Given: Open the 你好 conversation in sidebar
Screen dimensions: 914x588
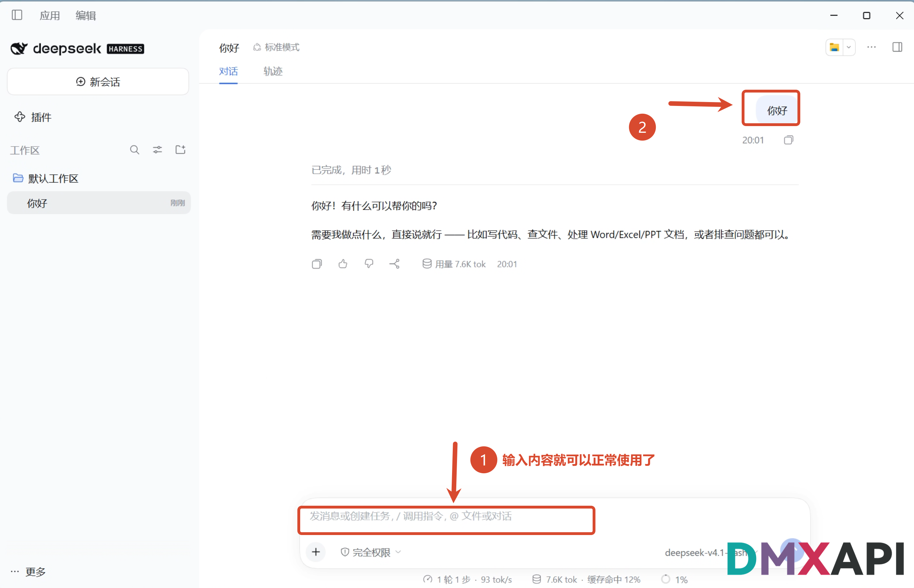Looking at the screenshot, I should click(x=99, y=203).
